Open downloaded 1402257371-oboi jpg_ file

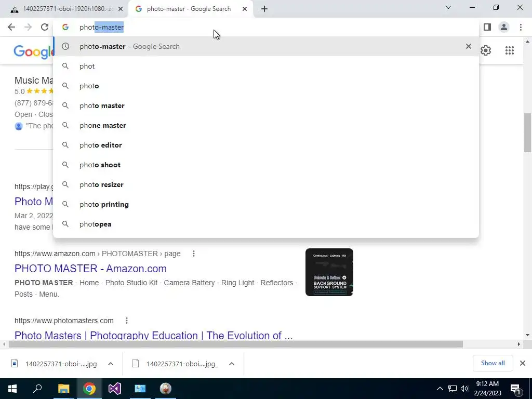pos(176,364)
